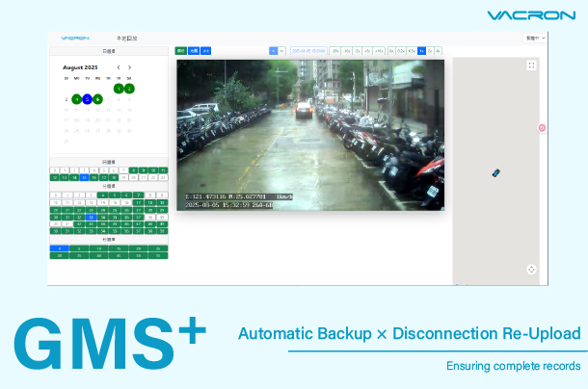Select minute 17 in the minute grid
The height and width of the screenshot is (389, 588).
pyautogui.click(x=139, y=203)
